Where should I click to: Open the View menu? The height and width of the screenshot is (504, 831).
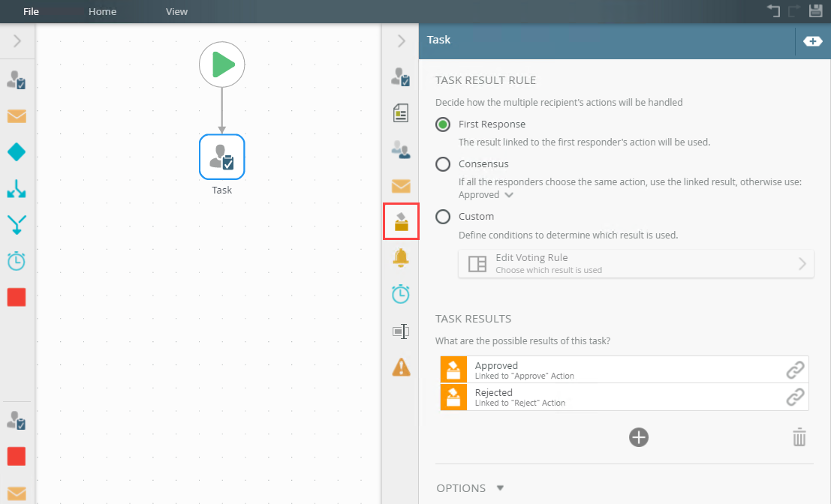(176, 12)
